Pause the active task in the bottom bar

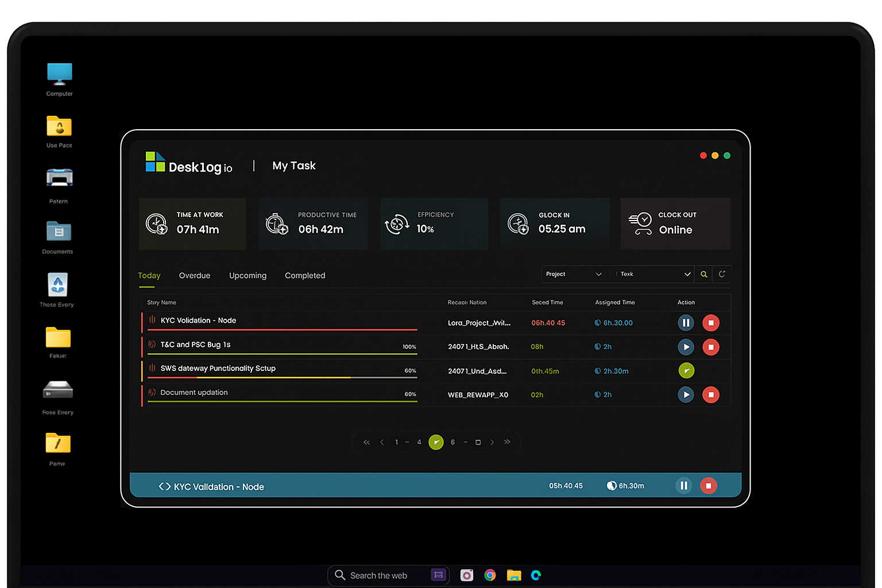click(683, 486)
